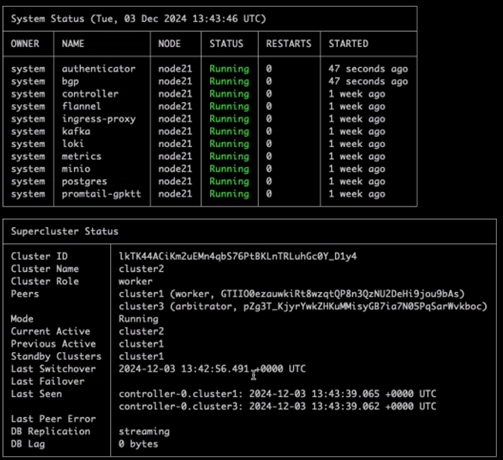Click '1 week ago' in promtail-gpktt row

357,194
